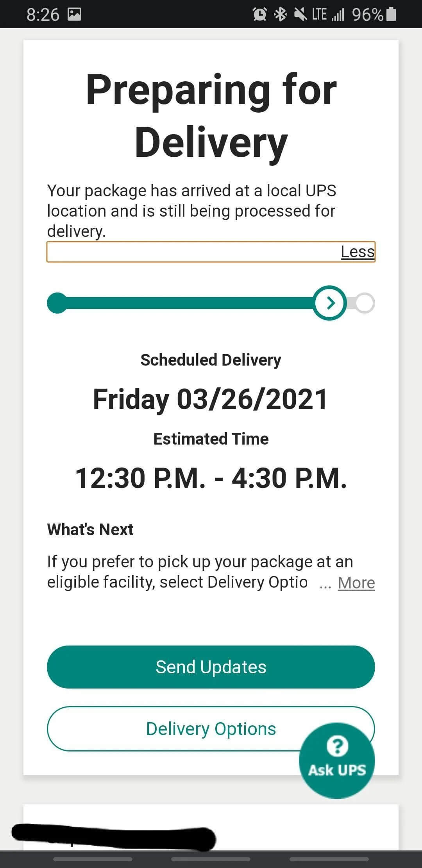Image resolution: width=422 pixels, height=868 pixels.
Task: Open the Ask UPS help bubble
Action: (x=337, y=760)
